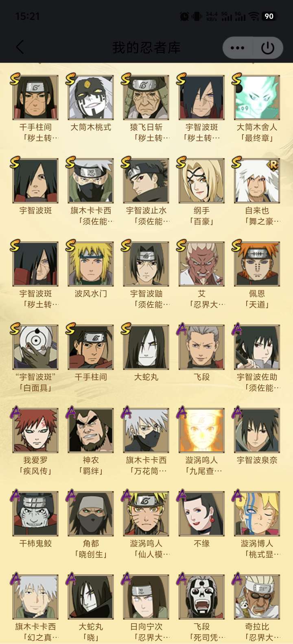Screen dimensions: 293x644
Task: Tap 佩恩「天道」portrait
Action: [257, 264]
